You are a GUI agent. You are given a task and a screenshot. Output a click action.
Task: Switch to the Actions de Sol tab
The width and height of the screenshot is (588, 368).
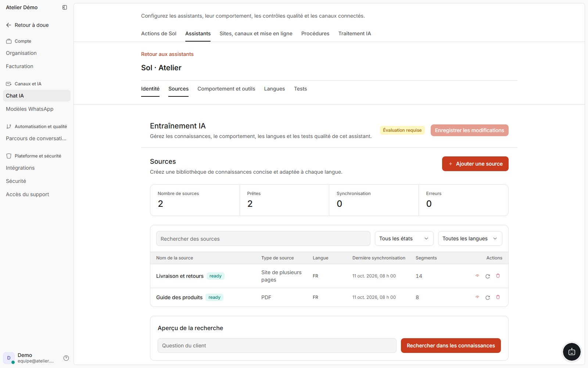[x=159, y=33]
